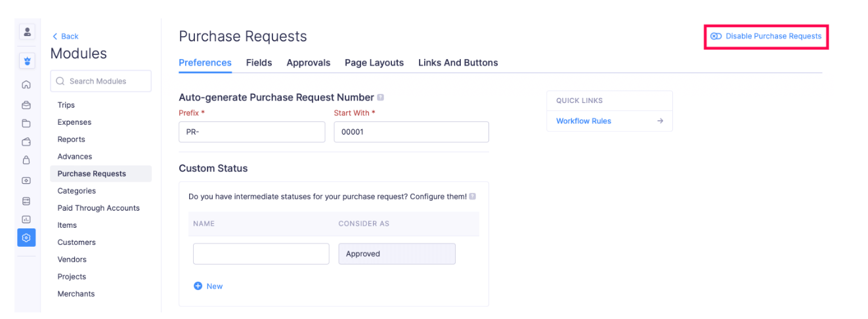Go back using the Back chevron link

[x=65, y=36]
